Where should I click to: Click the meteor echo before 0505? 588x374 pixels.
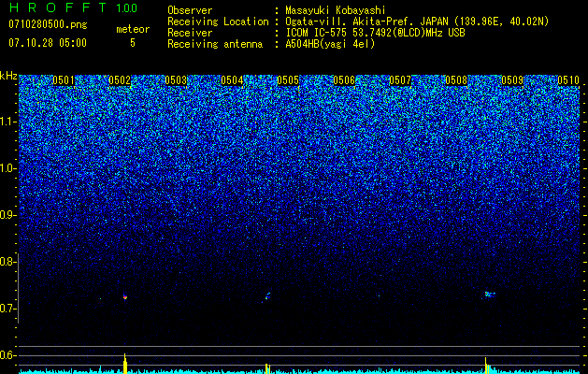point(267,296)
